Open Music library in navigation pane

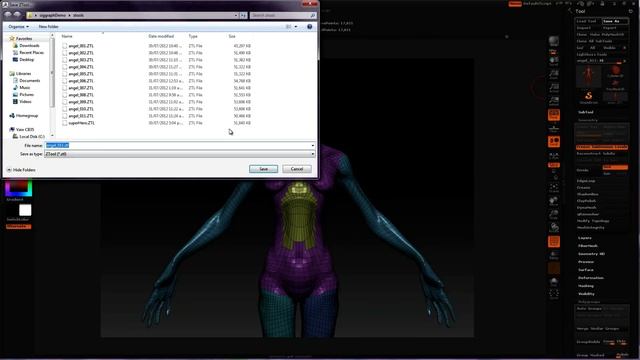24,87
